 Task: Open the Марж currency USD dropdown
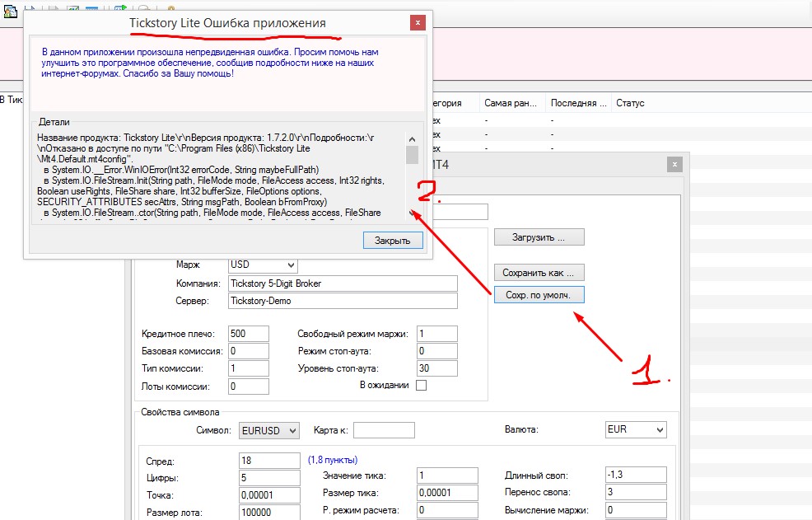[x=263, y=265]
